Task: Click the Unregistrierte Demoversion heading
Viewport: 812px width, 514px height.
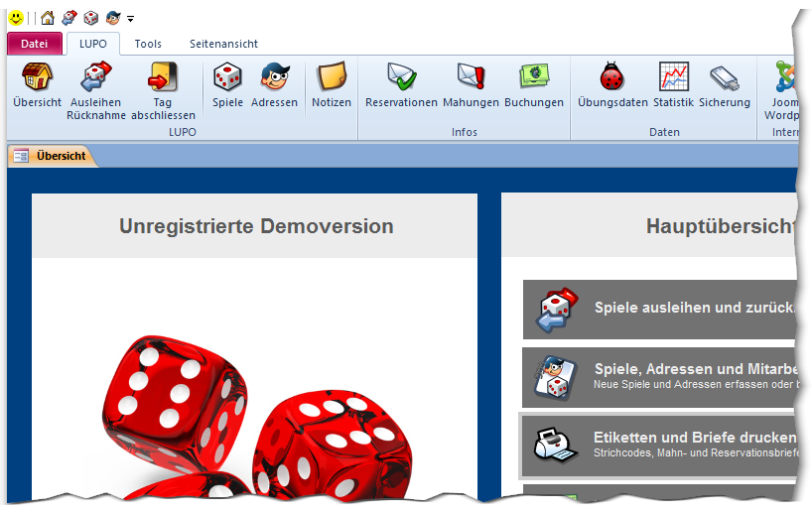Action: coord(256,226)
